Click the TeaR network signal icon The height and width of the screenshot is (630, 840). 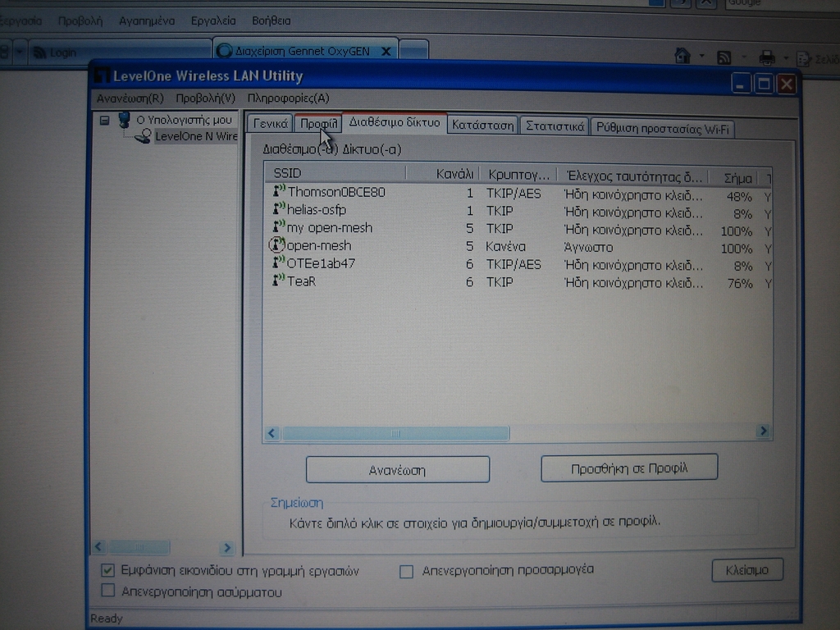[x=279, y=281]
